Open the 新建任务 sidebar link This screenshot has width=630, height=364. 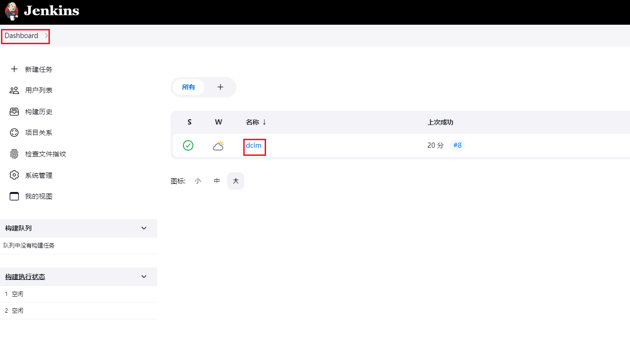38,69
